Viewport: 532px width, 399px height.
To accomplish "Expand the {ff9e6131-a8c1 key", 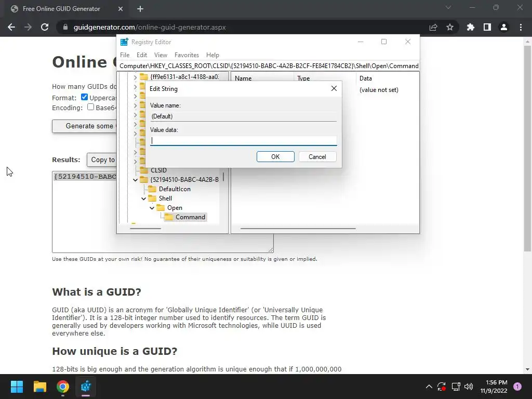I will click(x=135, y=77).
